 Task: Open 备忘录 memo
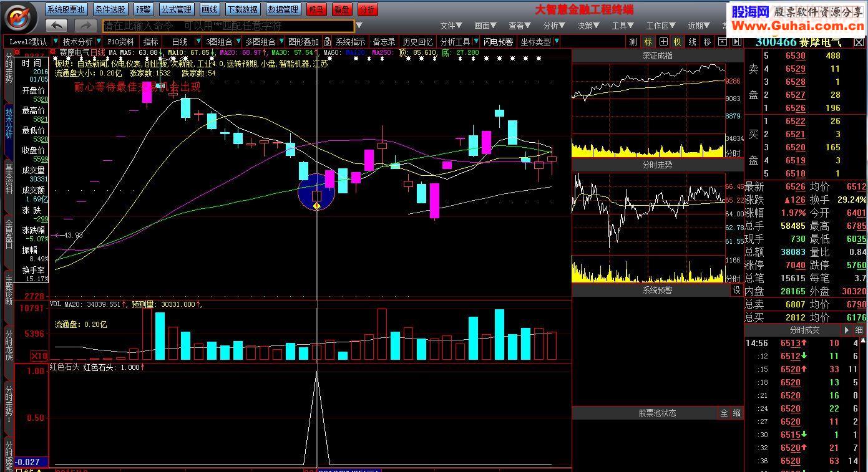click(384, 42)
